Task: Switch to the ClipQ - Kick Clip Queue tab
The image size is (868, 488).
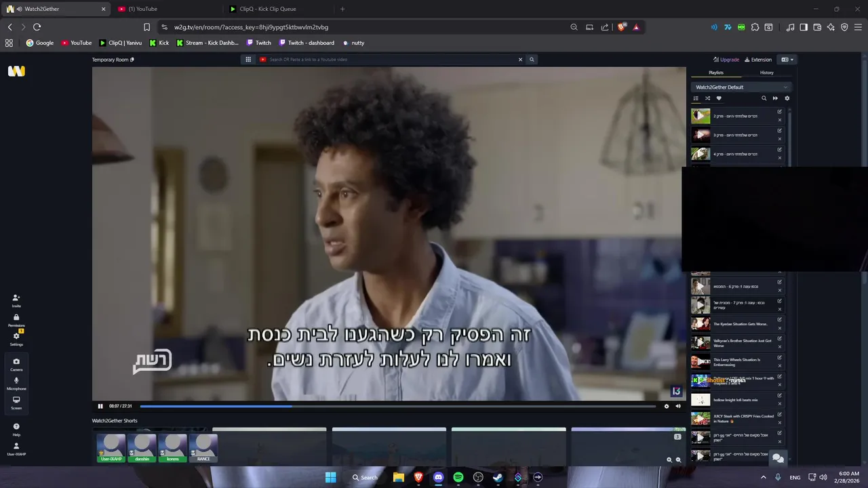Action: point(278,9)
